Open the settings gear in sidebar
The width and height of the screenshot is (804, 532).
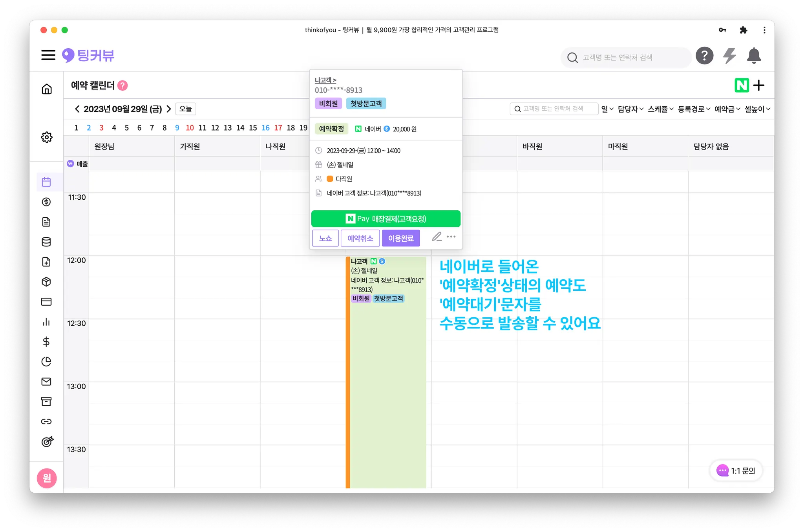click(x=46, y=137)
